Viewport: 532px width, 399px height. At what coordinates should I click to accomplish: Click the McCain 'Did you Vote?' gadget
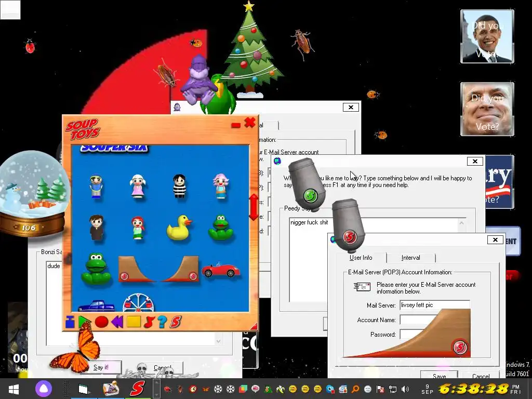click(487, 109)
